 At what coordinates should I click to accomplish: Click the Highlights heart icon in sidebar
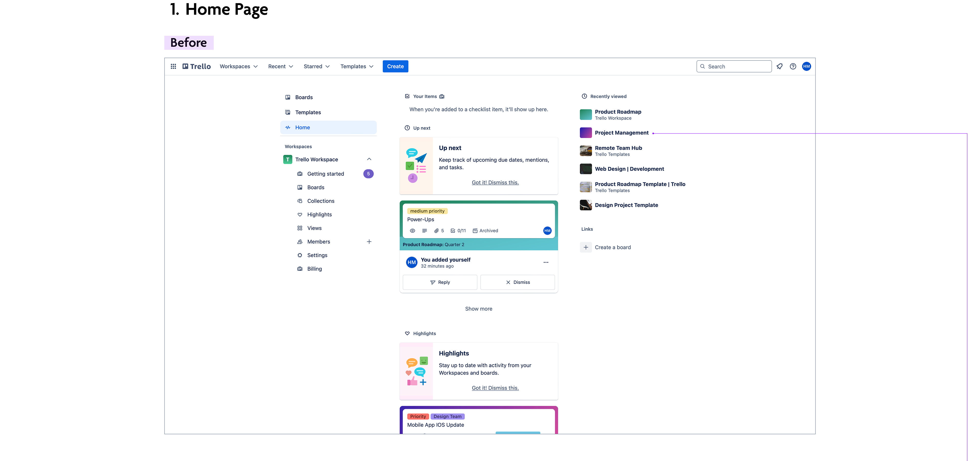300,214
